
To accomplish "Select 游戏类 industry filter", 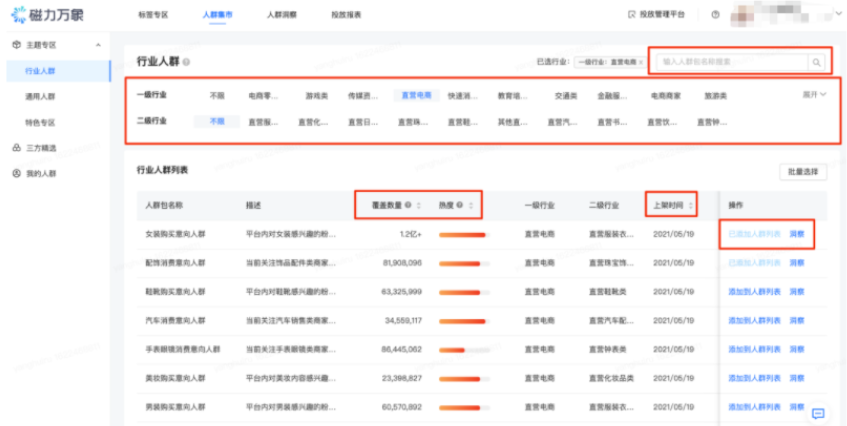I will 317,96.
